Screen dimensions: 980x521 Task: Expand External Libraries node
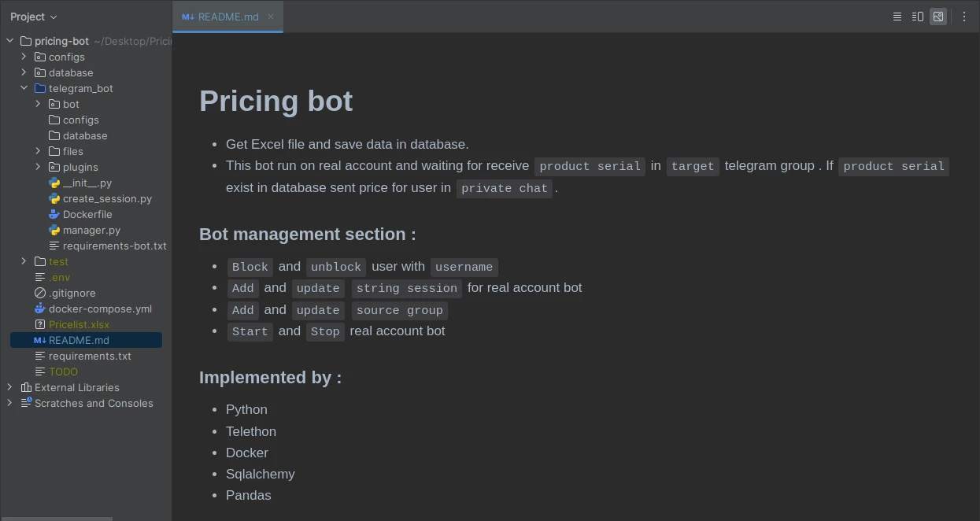click(9, 387)
